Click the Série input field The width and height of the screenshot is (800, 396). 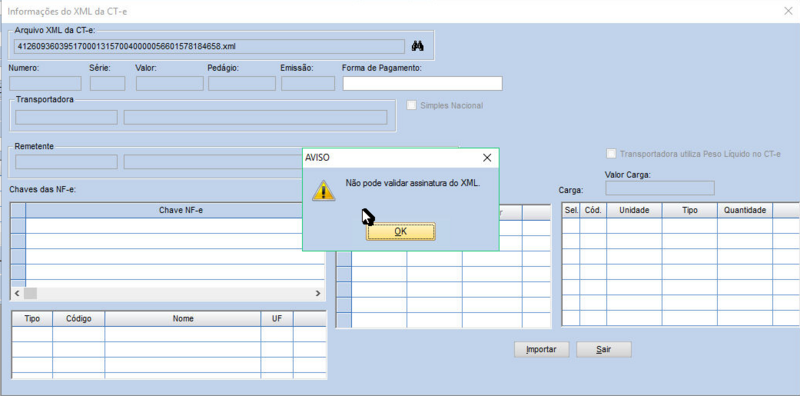point(108,84)
